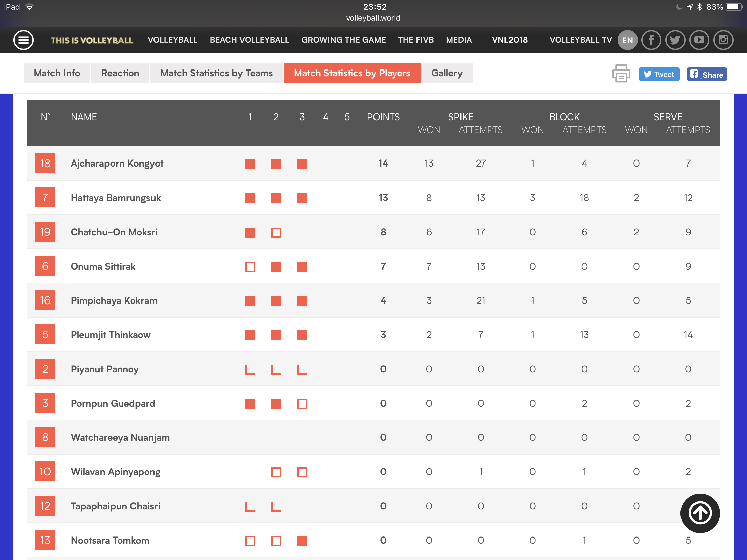Click the printer icon
Screen dimensions: 747x560
tap(621, 74)
